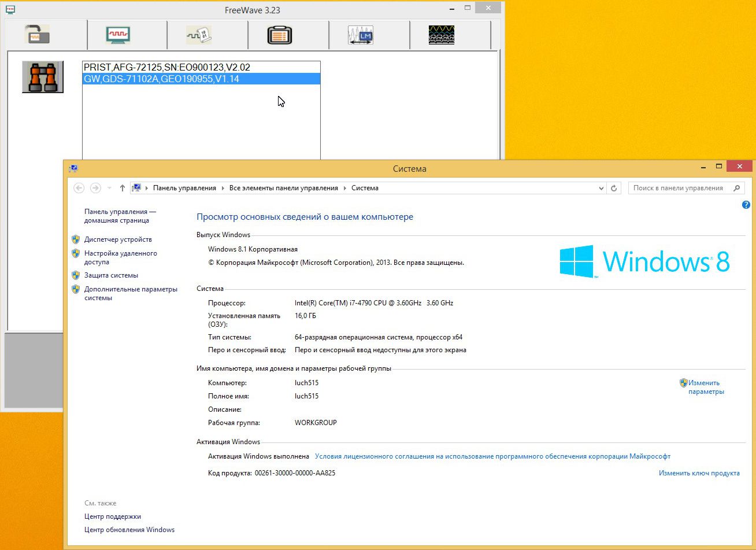Open Панель управления — домашняя страница
This screenshot has width=756, height=550.
(x=120, y=216)
